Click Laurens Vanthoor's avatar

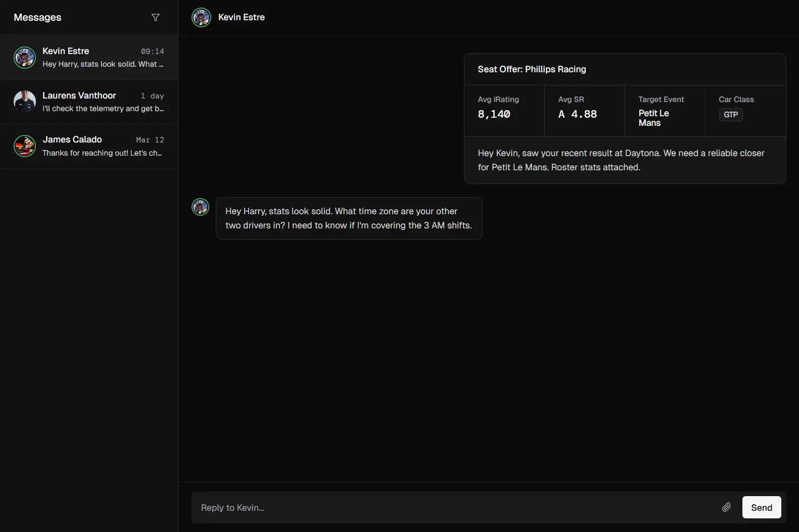pos(25,102)
